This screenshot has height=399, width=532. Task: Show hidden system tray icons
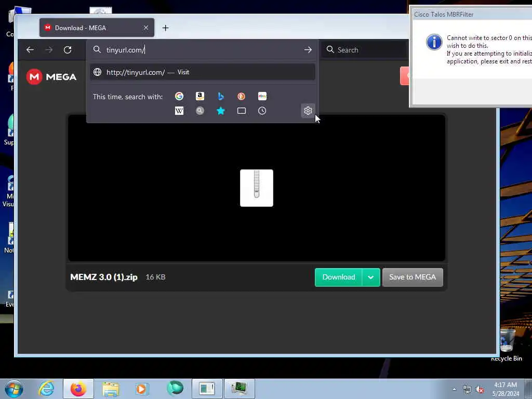pos(454,389)
